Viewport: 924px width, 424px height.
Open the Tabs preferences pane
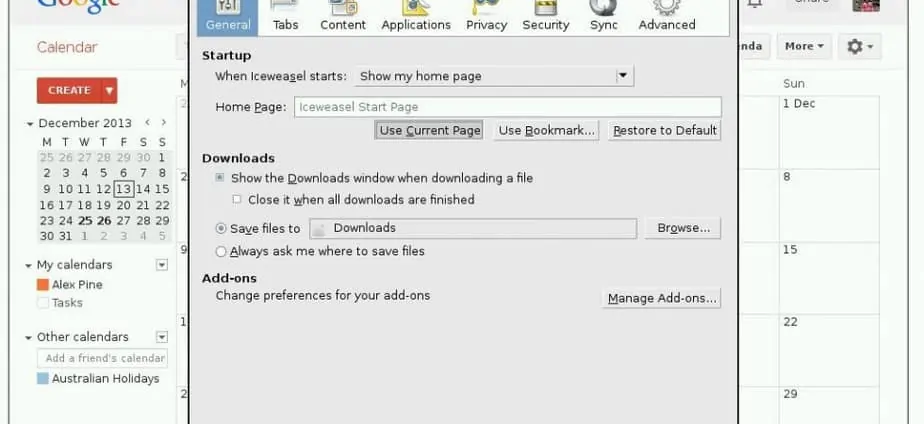tap(285, 17)
